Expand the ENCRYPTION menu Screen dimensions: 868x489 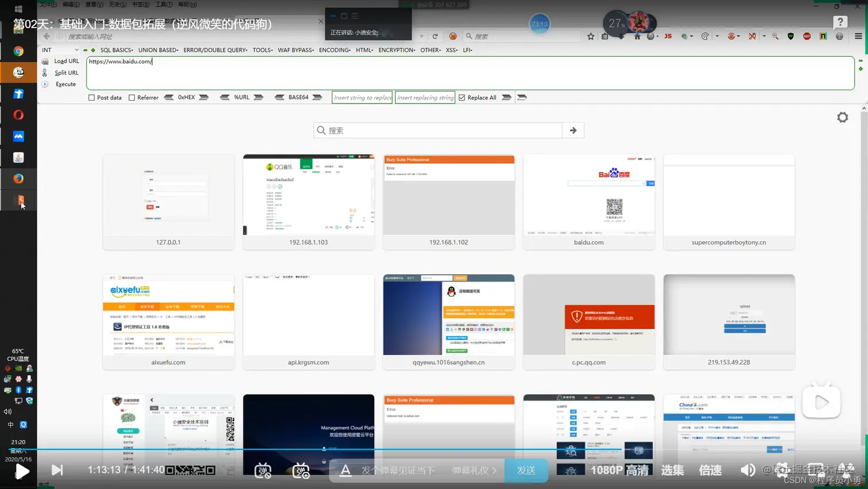(x=397, y=50)
